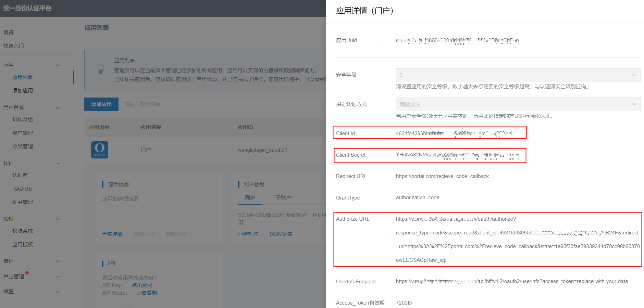Click the 添加应用 button
Viewport: 644px width, 308px height.
[x=101, y=104]
